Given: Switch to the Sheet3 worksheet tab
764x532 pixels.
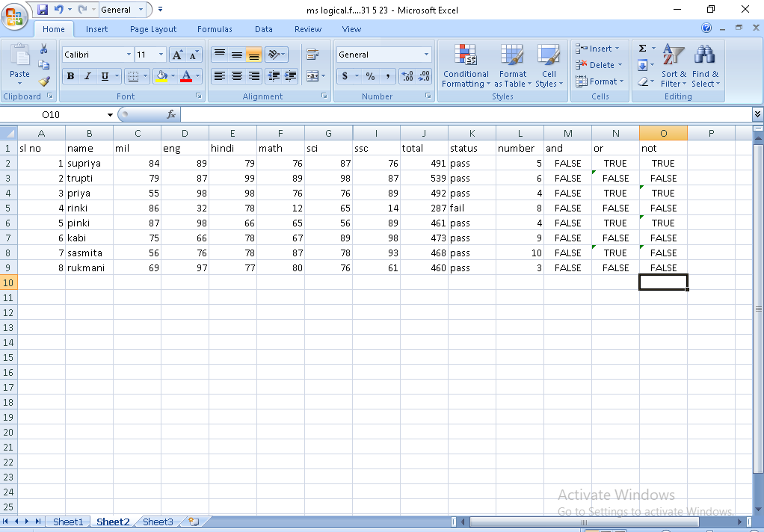Looking at the screenshot, I should tap(158, 522).
